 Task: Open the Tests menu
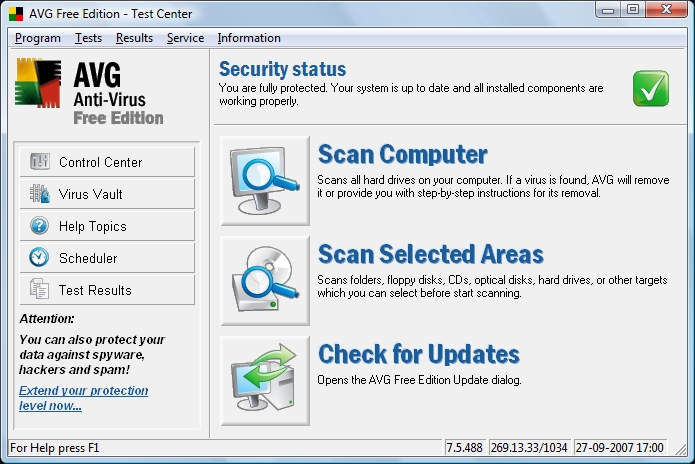[x=88, y=38]
